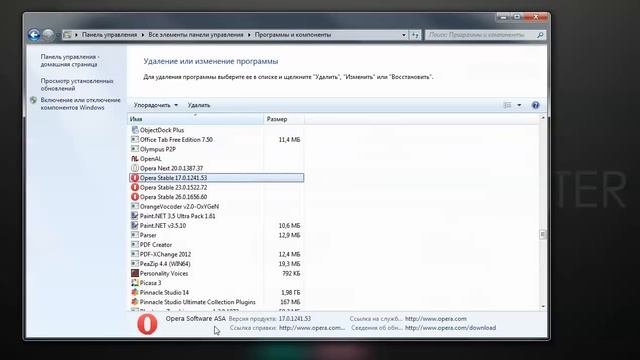
Task: Click the vertical scrollbar thumb
Action: [542, 234]
